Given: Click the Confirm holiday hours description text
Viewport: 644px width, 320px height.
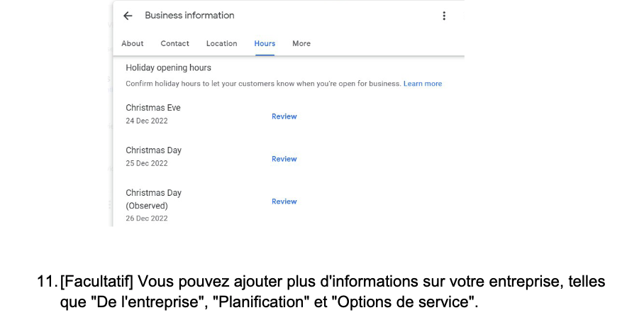Looking at the screenshot, I should click(262, 84).
